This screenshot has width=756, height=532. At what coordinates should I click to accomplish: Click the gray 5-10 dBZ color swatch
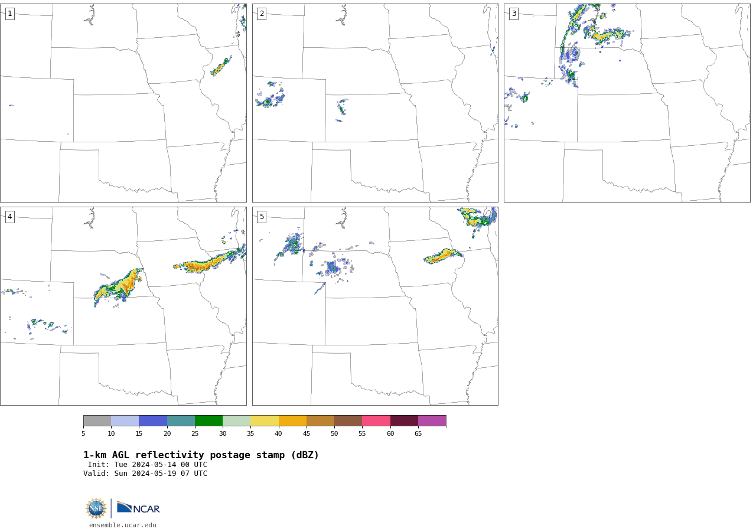pyautogui.click(x=97, y=421)
